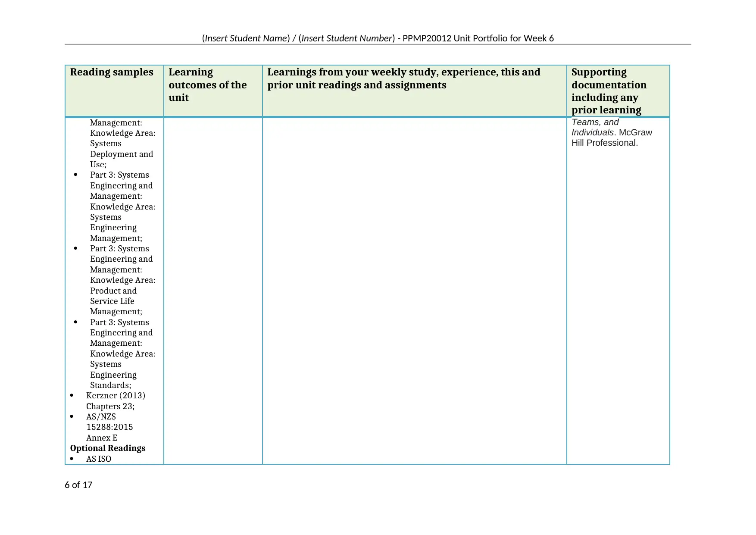Select the 'Deployment and' line in reading list

tap(122, 154)
